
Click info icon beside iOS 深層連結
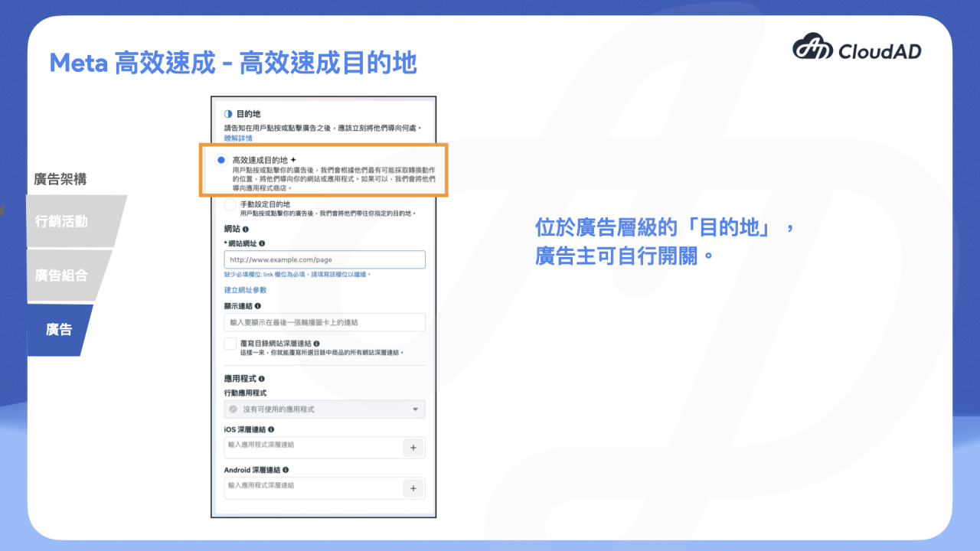tap(271, 429)
